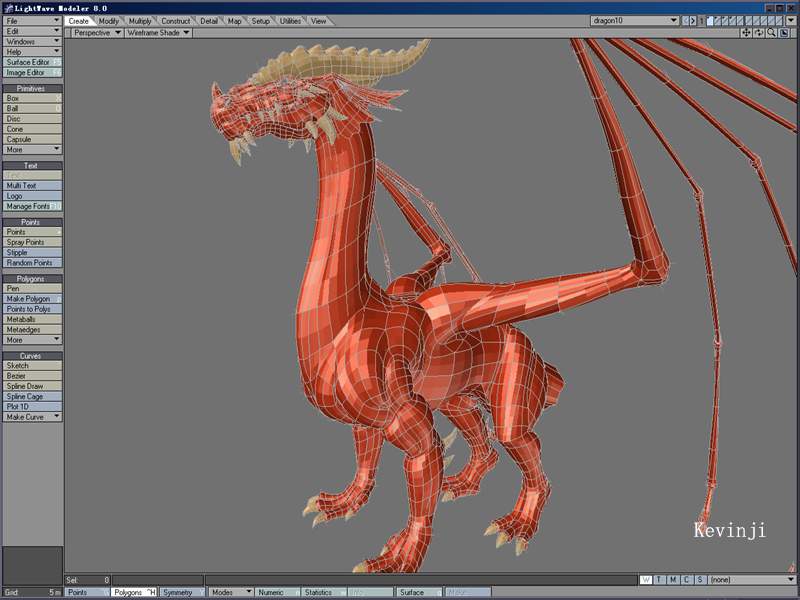Select the last layer slot in the bank
Screen dimensions: 800x600
[779, 21]
